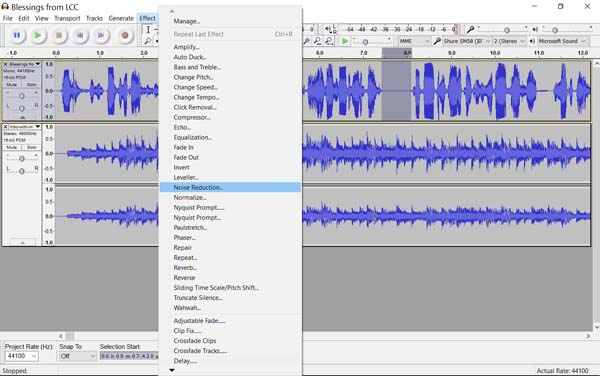Click the Selection Start time field

tap(129, 356)
